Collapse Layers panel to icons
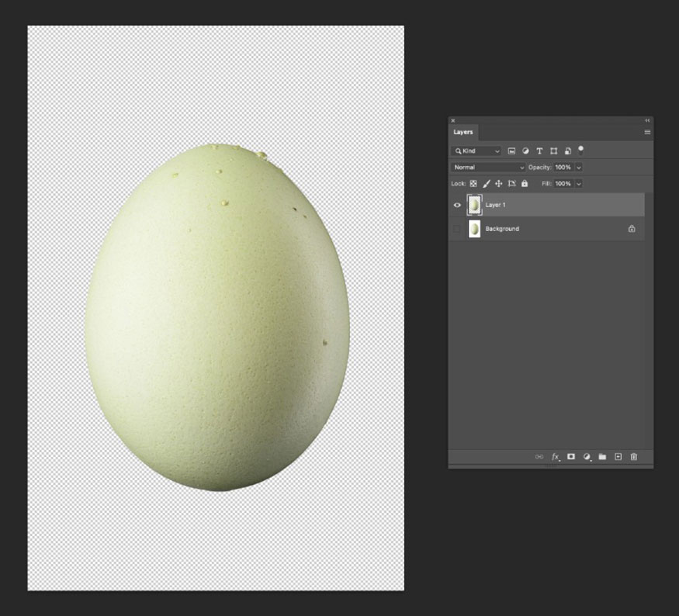This screenshot has height=616, width=679. pos(647,120)
